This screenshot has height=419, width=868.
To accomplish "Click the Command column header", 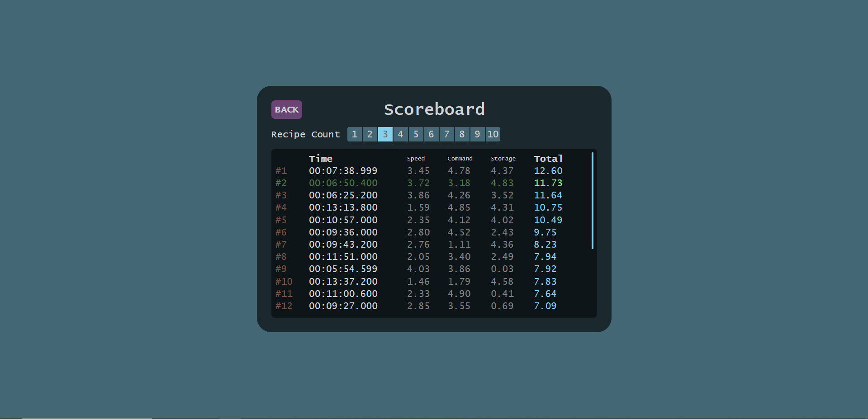I will click(460, 159).
